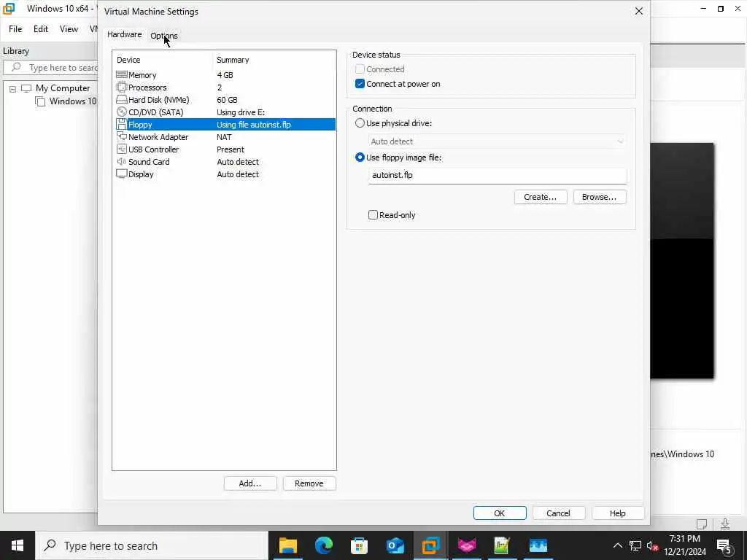Open the notification center icon

(724, 545)
